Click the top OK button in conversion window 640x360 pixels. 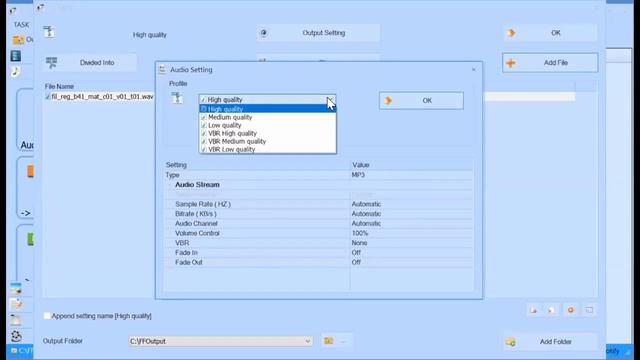pos(550,33)
